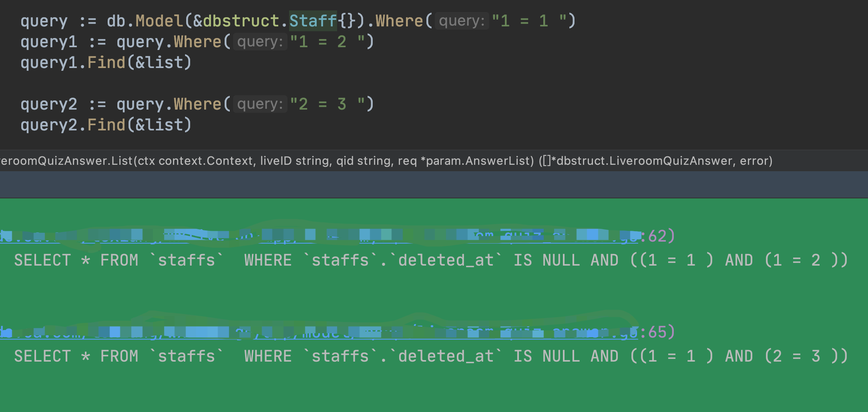
Task: Click the deleted_at column name in SQL output
Action: coord(446,260)
